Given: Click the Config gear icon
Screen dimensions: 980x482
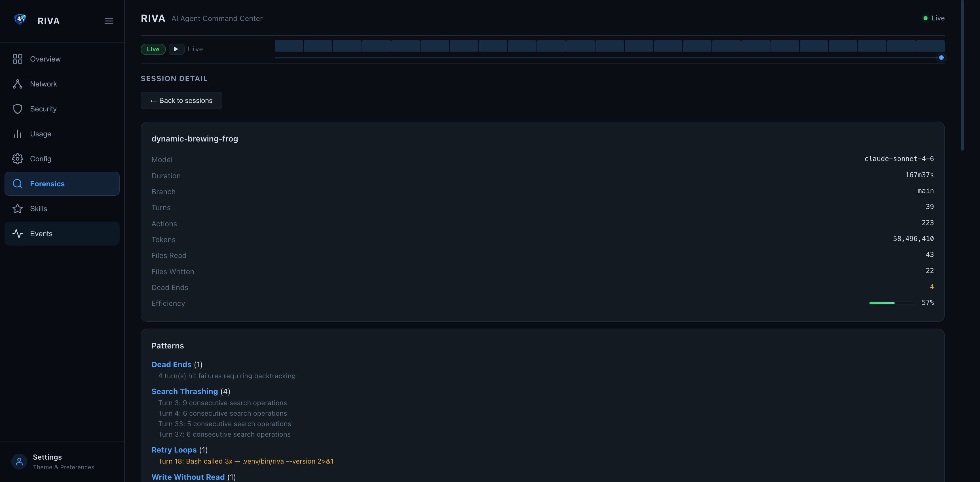Looking at the screenshot, I should [18, 159].
